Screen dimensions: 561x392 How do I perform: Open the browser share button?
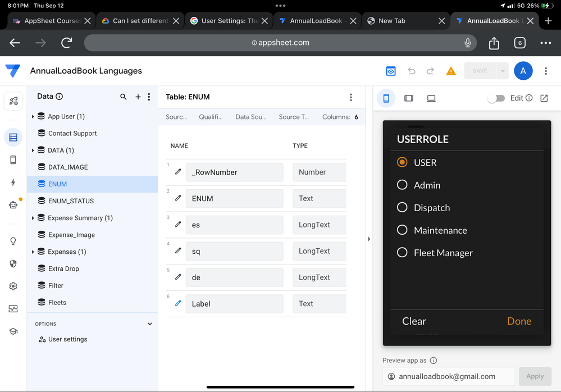click(494, 43)
